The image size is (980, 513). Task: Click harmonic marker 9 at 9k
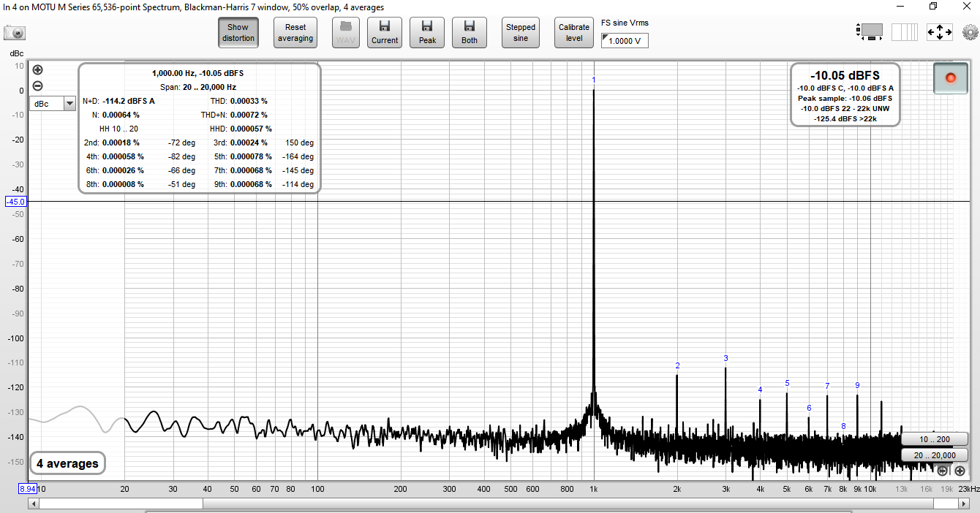(x=857, y=385)
